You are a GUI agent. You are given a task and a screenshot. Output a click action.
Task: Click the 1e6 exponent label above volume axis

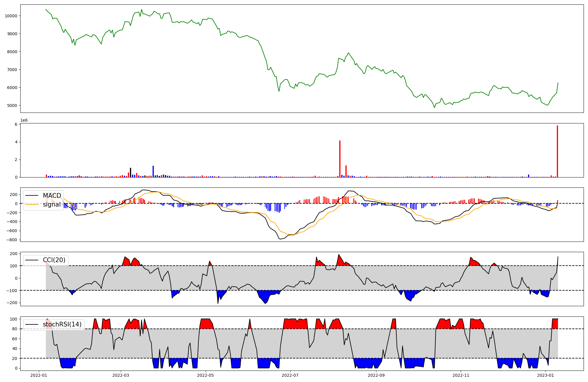tap(24, 120)
